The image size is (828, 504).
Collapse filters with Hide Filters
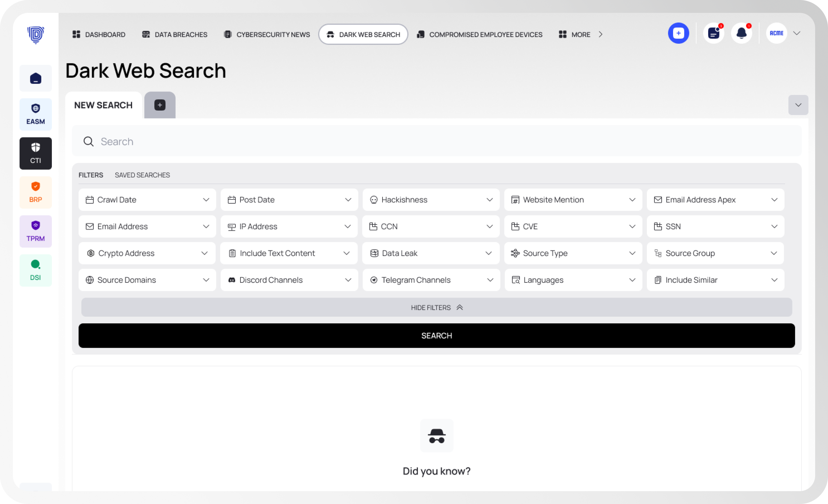pyautogui.click(x=436, y=307)
